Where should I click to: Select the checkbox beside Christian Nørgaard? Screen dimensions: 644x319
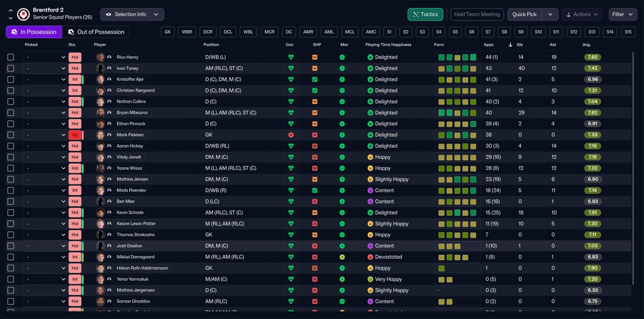pos(11,90)
